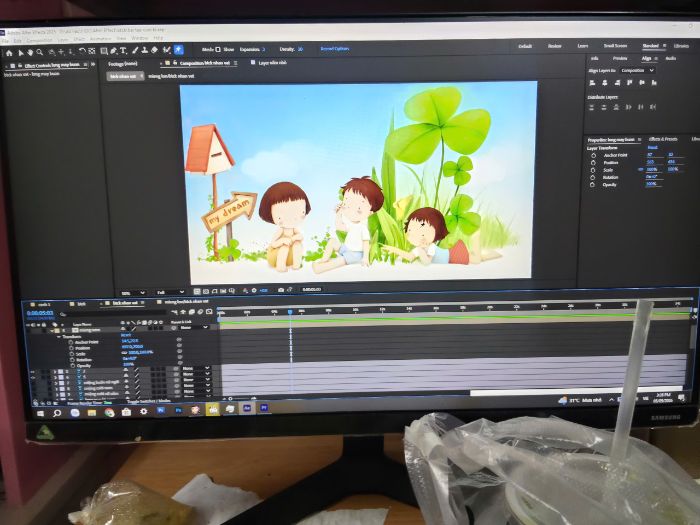700x525 pixels.
Task: Click Position stopwatch in Properties panel
Action: 593,162
